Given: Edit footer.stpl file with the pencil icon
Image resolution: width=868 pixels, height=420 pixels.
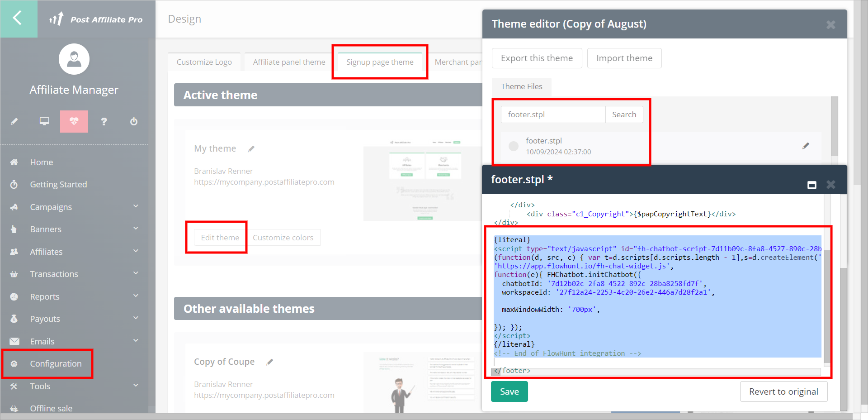Looking at the screenshot, I should (x=806, y=146).
